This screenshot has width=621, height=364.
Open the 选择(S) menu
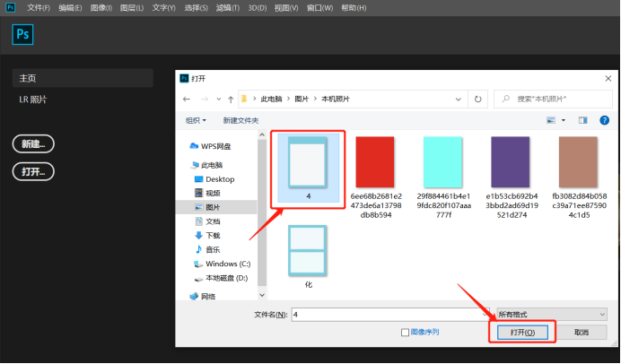(196, 7)
